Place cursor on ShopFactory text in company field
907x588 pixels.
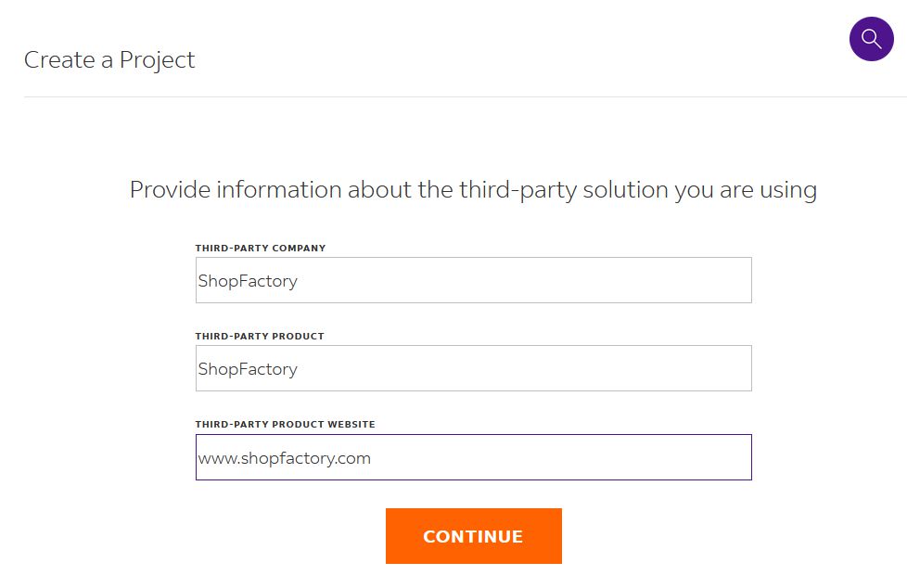click(x=248, y=281)
